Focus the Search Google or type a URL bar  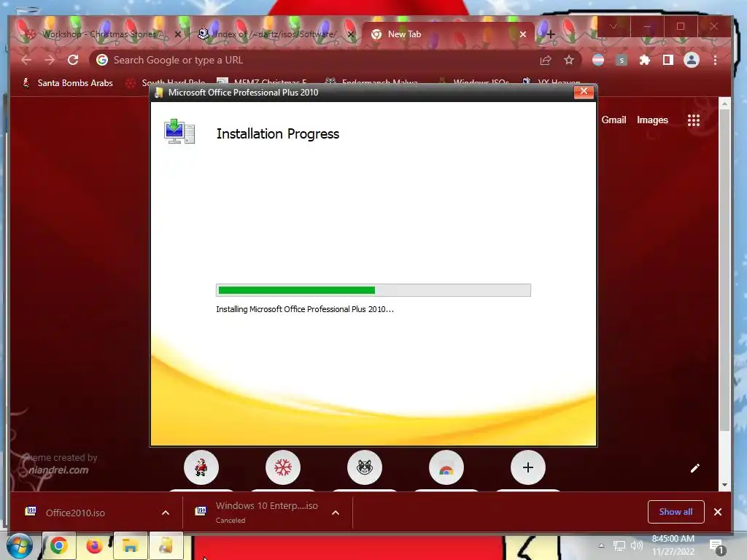(314, 60)
